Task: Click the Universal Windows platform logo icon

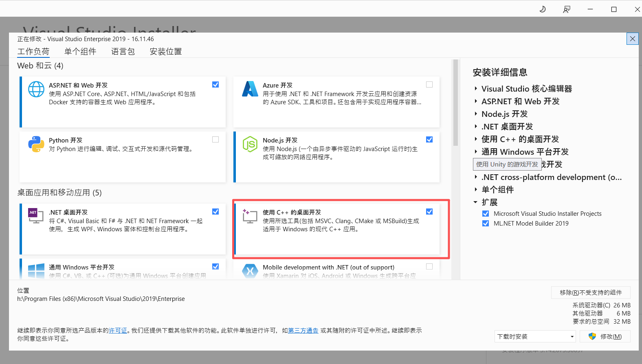Action: point(36,271)
